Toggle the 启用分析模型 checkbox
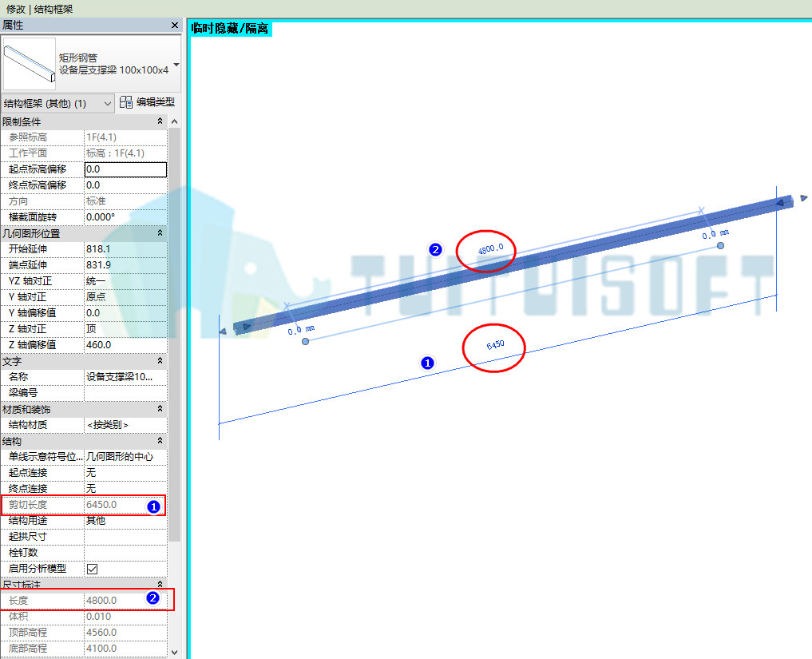 92,569
